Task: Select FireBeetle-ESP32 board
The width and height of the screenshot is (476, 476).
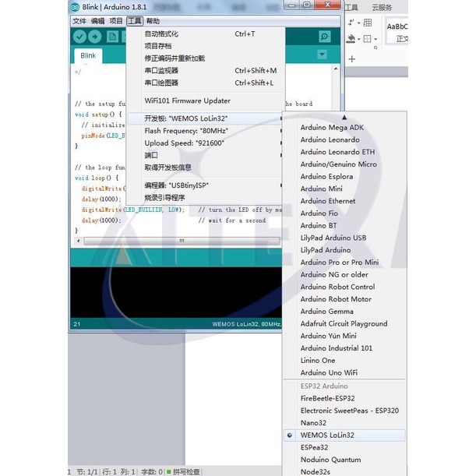Action: pos(344,398)
